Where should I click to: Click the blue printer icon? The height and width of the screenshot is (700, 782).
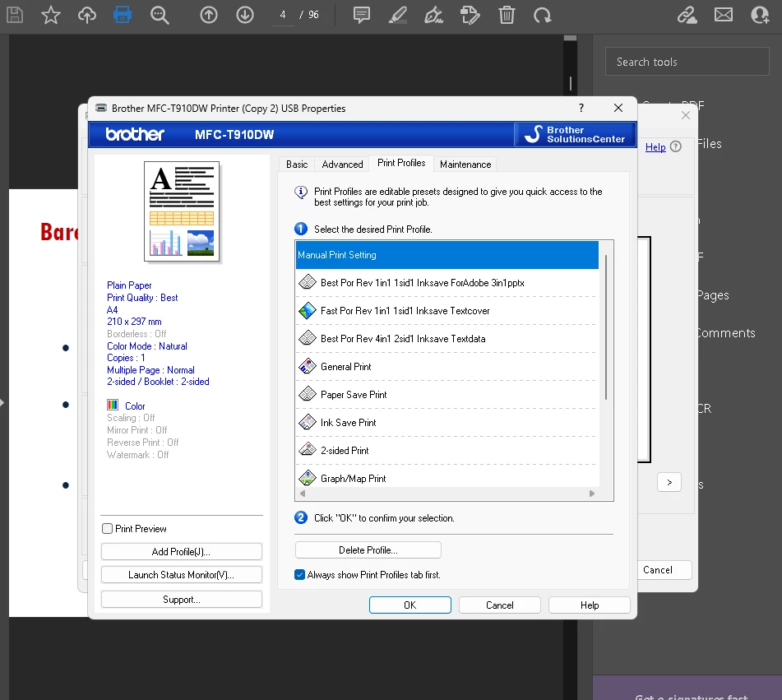123,15
